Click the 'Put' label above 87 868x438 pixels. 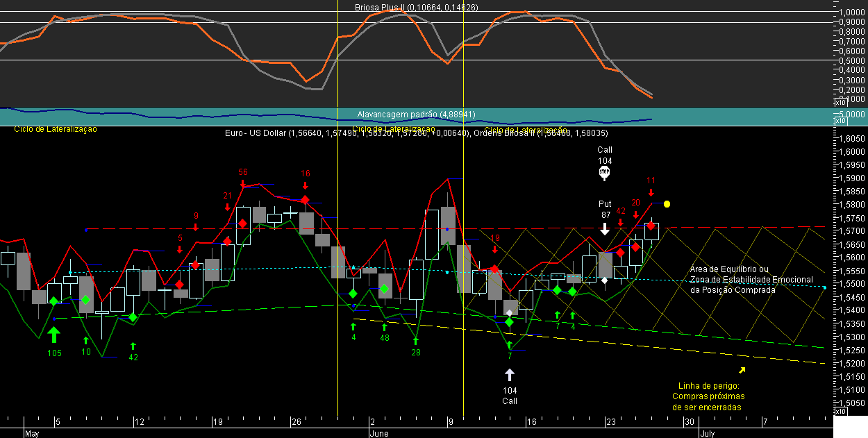click(x=605, y=204)
